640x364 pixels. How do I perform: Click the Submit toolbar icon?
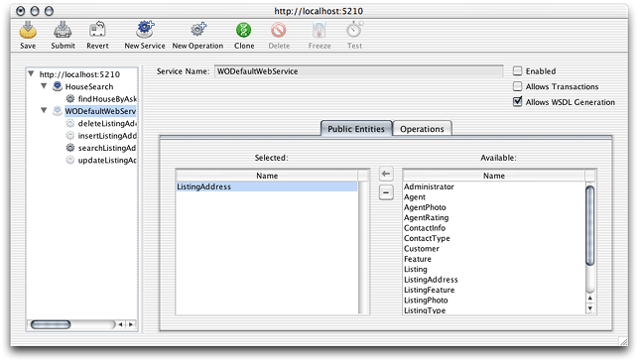[x=63, y=30]
